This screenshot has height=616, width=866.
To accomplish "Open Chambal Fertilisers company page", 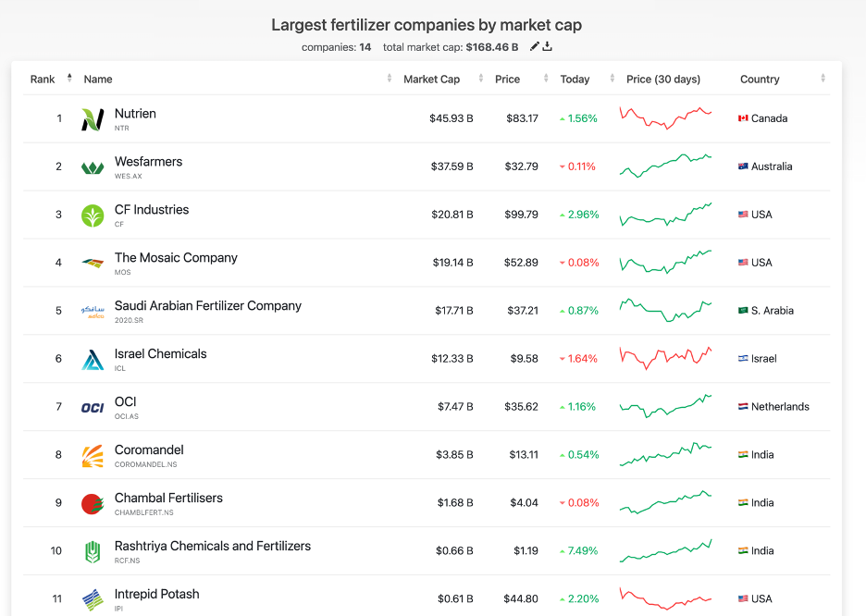I will click(x=169, y=498).
